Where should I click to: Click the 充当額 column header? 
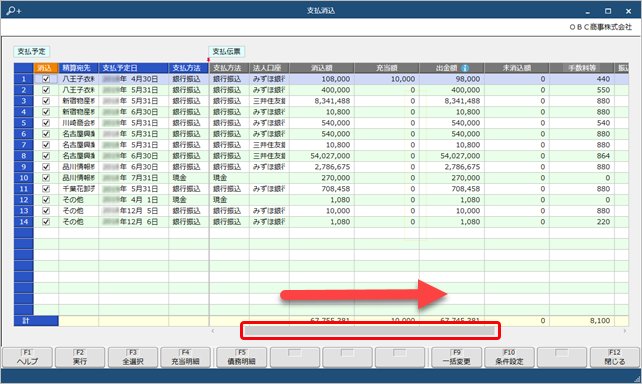(387, 68)
